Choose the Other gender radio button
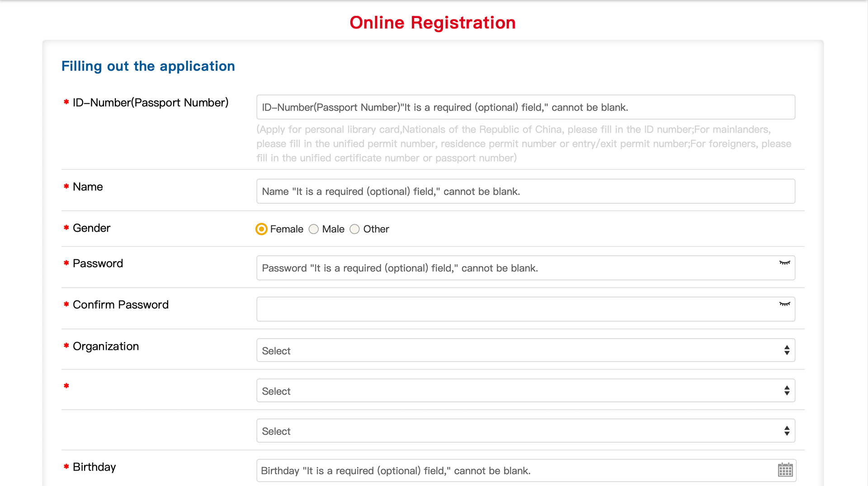868x486 pixels. pos(355,229)
